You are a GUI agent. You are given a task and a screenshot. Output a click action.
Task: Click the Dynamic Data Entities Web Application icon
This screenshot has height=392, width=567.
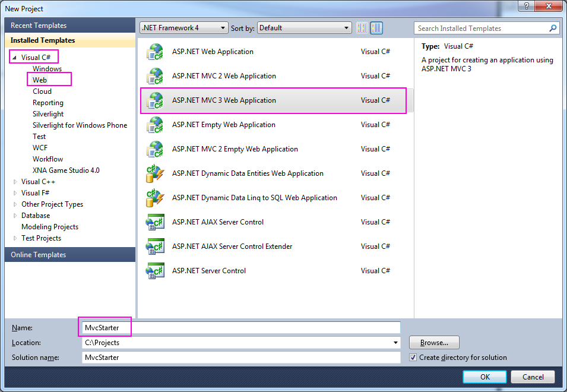[x=155, y=173]
